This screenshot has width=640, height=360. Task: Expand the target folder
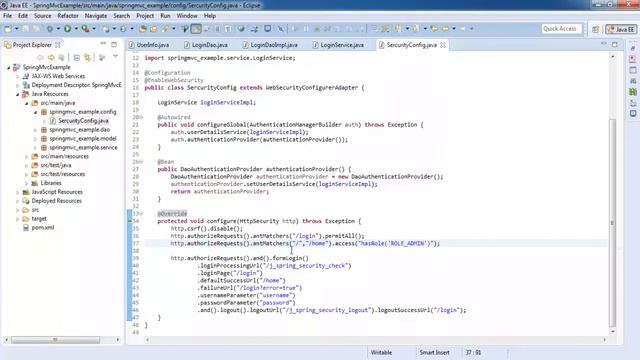coord(18,219)
